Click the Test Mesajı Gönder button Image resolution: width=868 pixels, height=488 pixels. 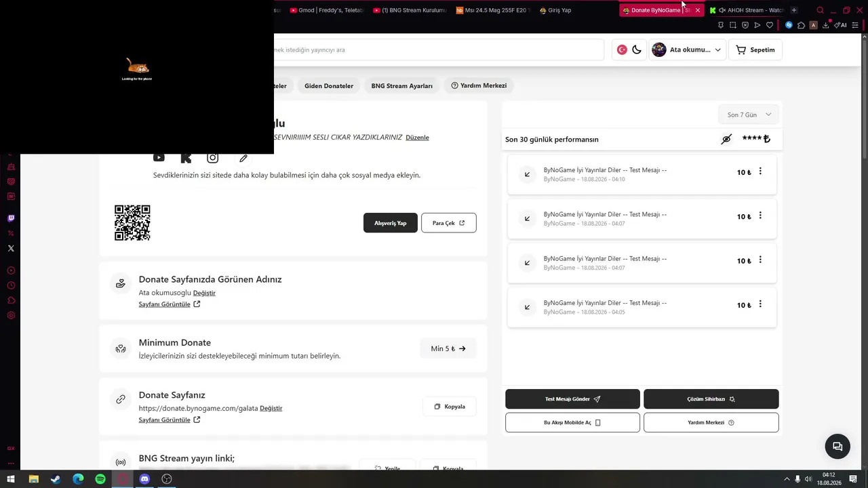(572, 399)
